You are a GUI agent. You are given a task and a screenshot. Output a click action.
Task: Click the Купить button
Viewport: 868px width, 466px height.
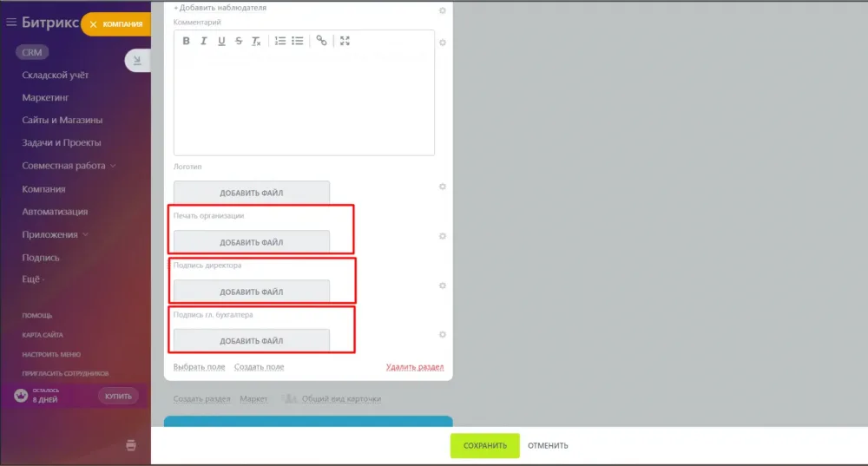tap(118, 397)
